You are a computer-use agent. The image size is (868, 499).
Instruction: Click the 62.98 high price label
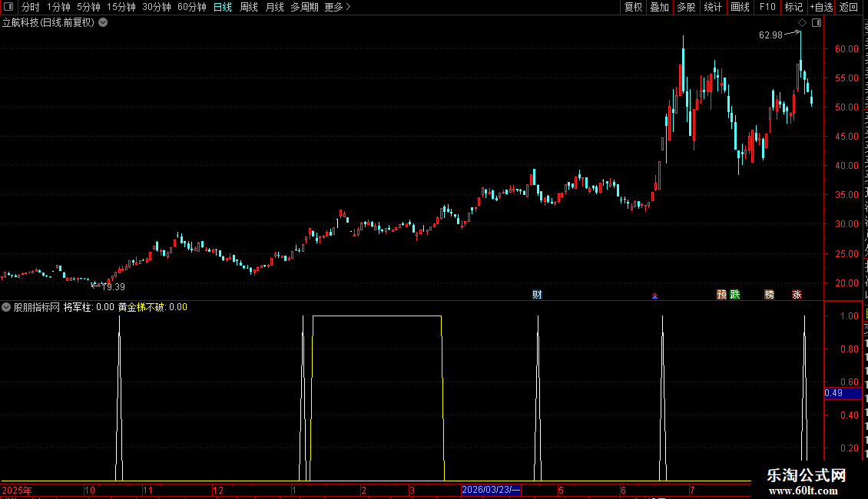[x=770, y=35]
